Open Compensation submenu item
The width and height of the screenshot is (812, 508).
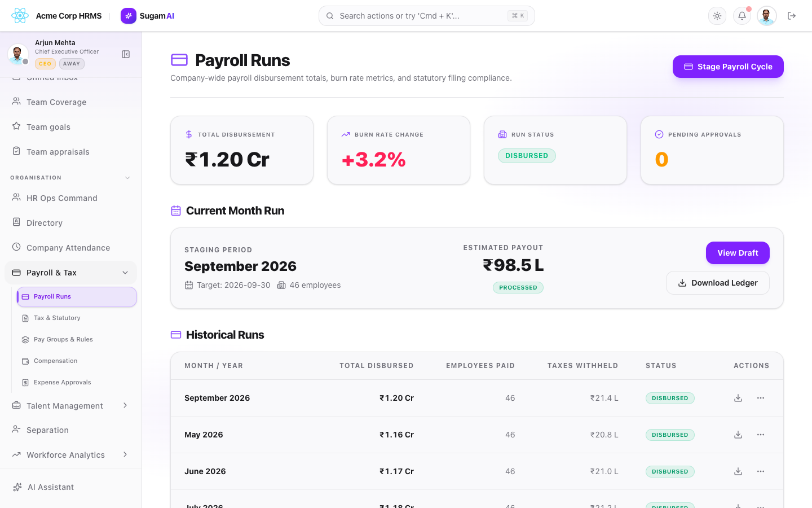tap(77, 361)
